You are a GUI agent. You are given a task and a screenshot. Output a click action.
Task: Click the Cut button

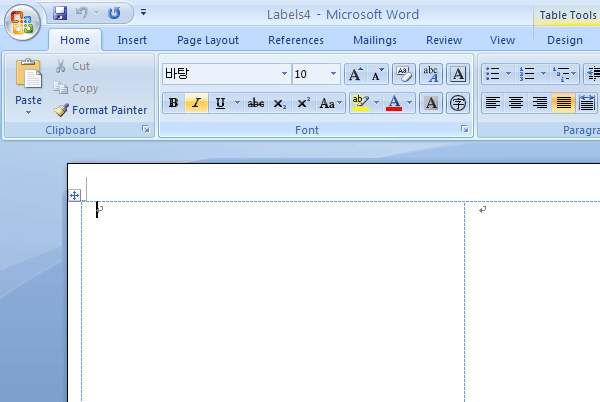point(72,66)
